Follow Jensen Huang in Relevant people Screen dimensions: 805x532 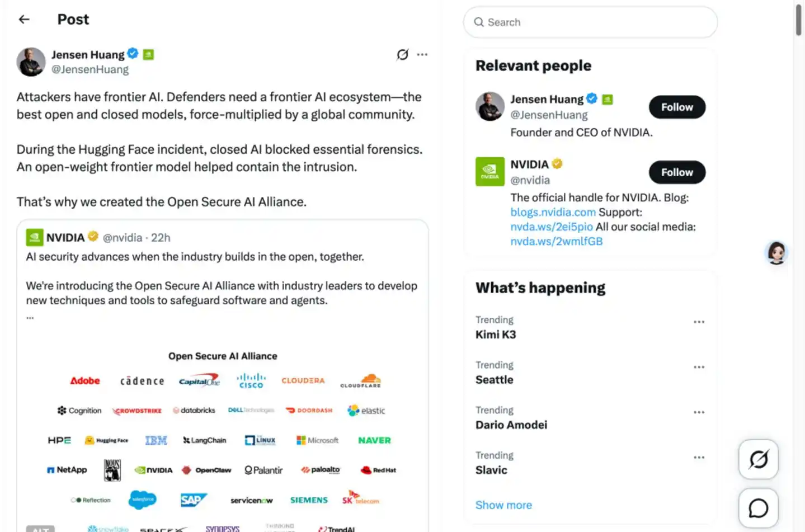click(x=677, y=107)
